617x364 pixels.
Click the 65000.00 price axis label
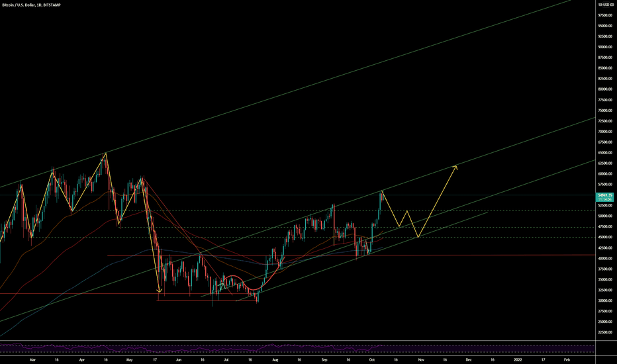pos(605,153)
